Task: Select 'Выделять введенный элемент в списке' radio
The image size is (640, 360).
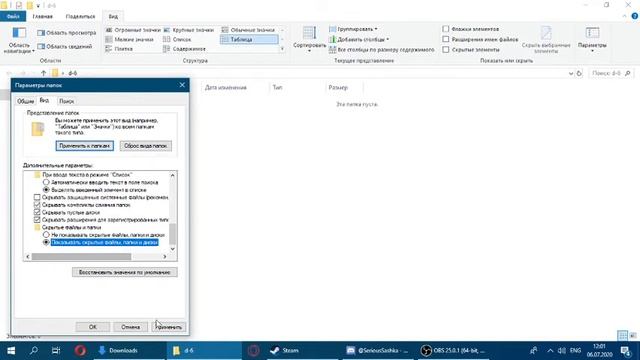Action: (x=46, y=190)
